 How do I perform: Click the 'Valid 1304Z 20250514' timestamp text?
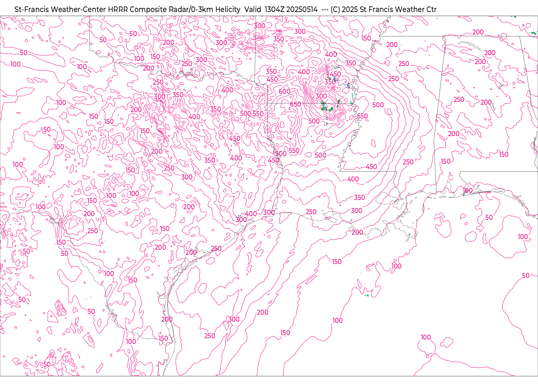click(x=281, y=10)
